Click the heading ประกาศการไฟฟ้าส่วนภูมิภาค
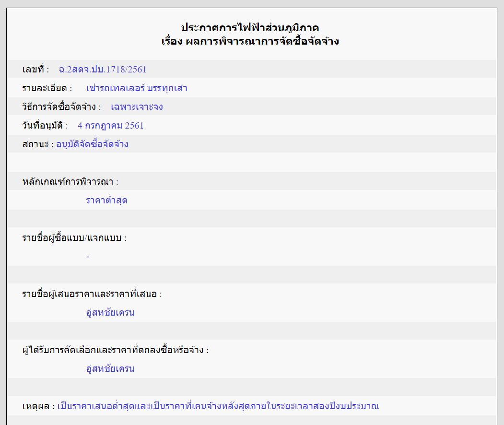 pyautogui.click(x=250, y=28)
